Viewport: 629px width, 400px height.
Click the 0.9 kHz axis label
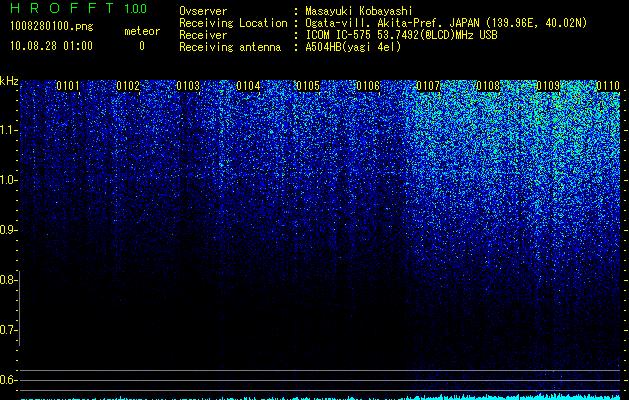[8, 230]
